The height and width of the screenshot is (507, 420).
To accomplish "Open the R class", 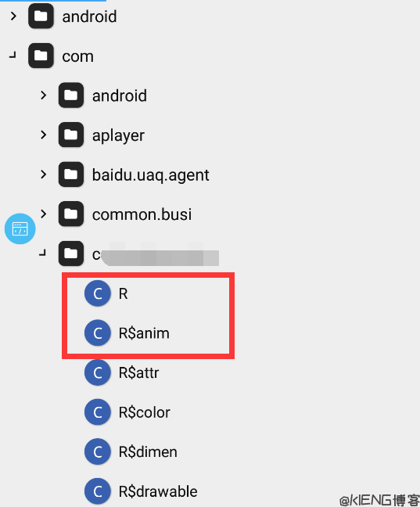I will (123, 293).
